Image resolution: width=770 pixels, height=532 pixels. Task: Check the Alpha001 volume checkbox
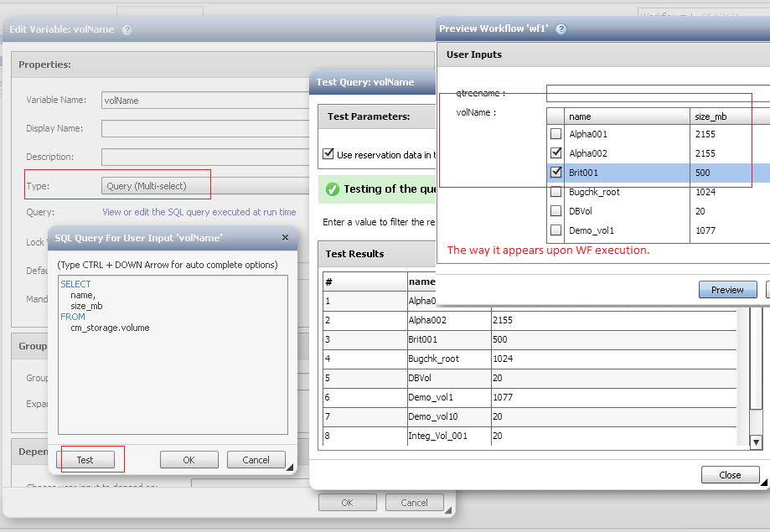point(556,134)
